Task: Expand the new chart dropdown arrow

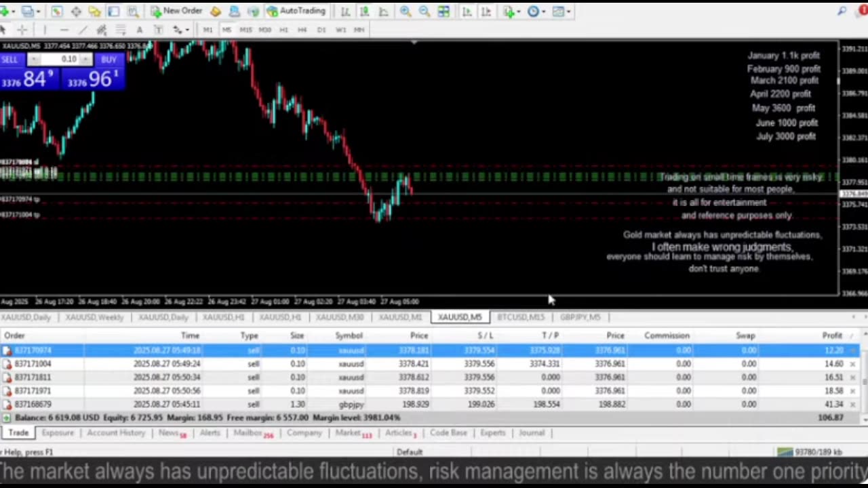Action: 14,12
